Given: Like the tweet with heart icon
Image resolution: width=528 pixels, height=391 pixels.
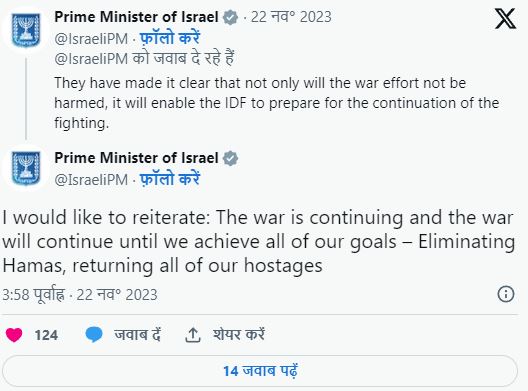Looking at the screenshot, I should 14,335.
